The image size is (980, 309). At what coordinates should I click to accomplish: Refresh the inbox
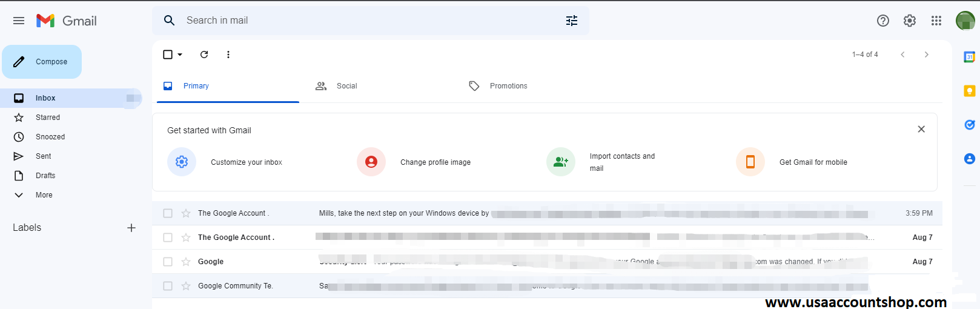click(x=204, y=55)
